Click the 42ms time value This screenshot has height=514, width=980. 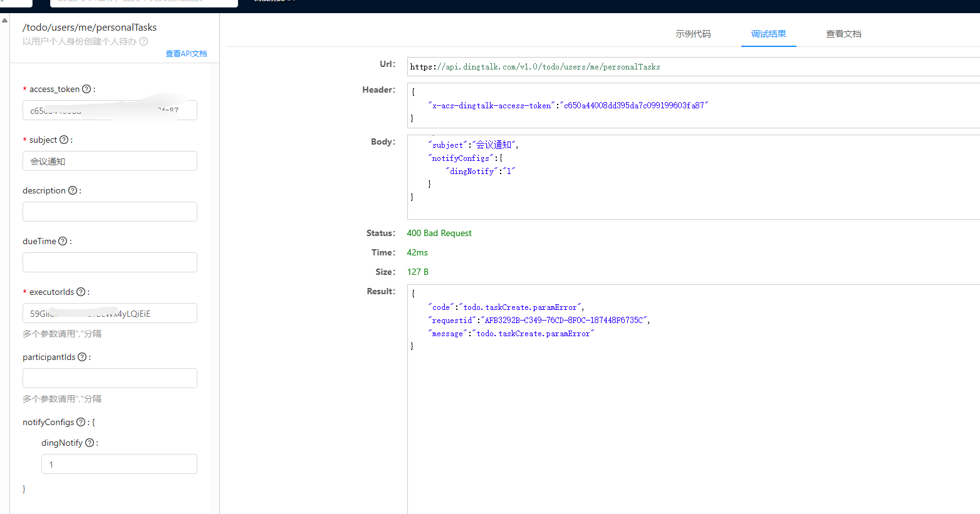[x=417, y=252]
